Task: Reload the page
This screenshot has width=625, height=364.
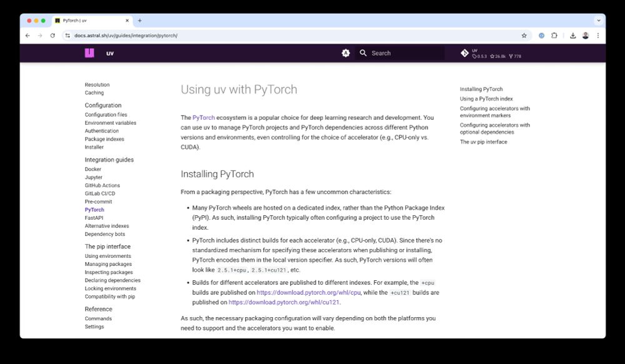Action: pyautogui.click(x=52, y=36)
